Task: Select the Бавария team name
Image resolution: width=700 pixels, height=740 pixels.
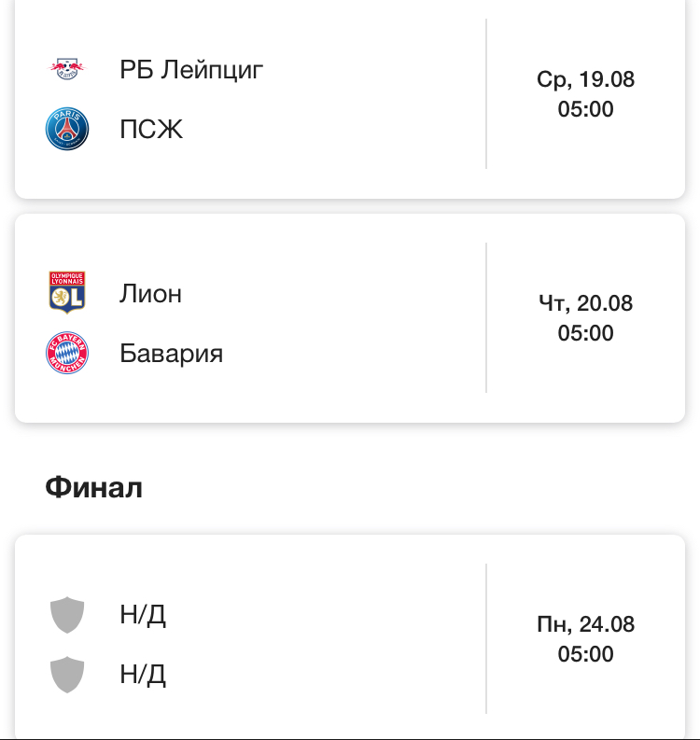Action: (171, 354)
